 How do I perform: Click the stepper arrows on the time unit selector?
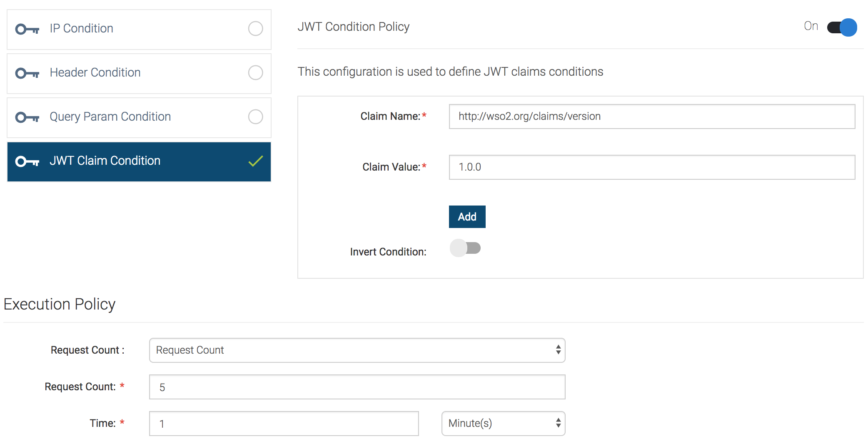(x=557, y=423)
